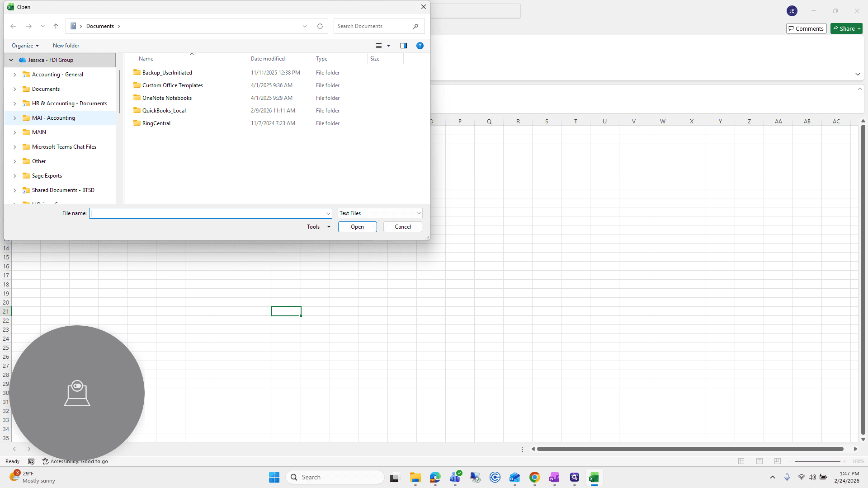Change view via the list view icon
868x488 pixels.
tap(379, 46)
